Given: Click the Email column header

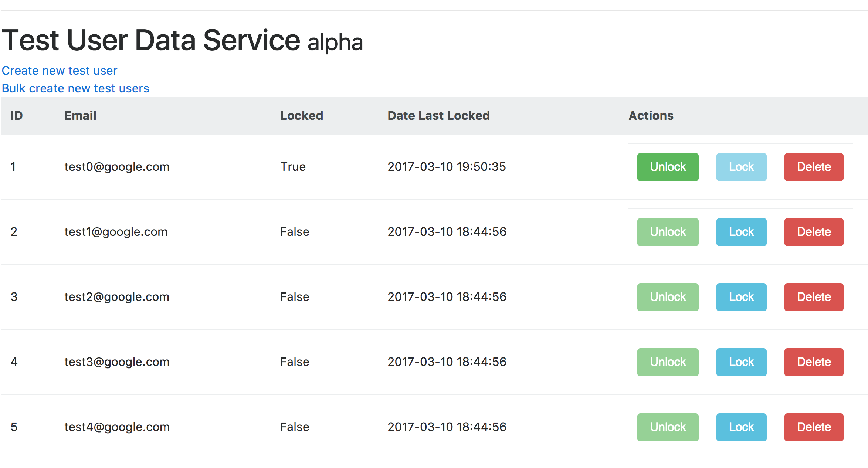Looking at the screenshot, I should coord(80,116).
